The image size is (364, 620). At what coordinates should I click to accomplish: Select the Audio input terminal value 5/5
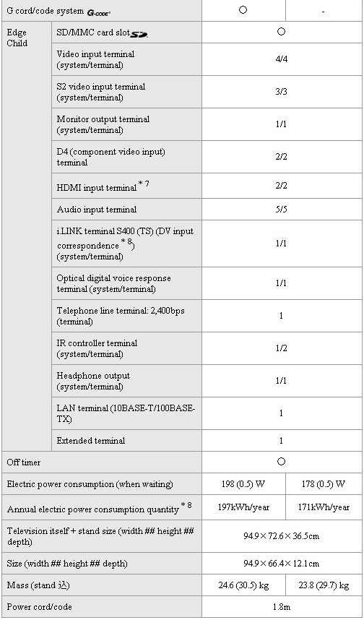(x=281, y=209)
